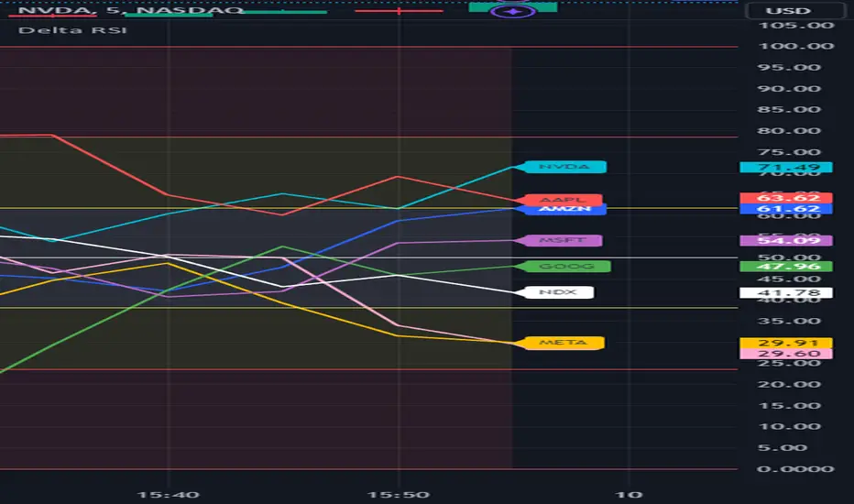Select the pink 29.60 price tag
The width and height of the screenshot is (854, 504).
pos(786,354)
